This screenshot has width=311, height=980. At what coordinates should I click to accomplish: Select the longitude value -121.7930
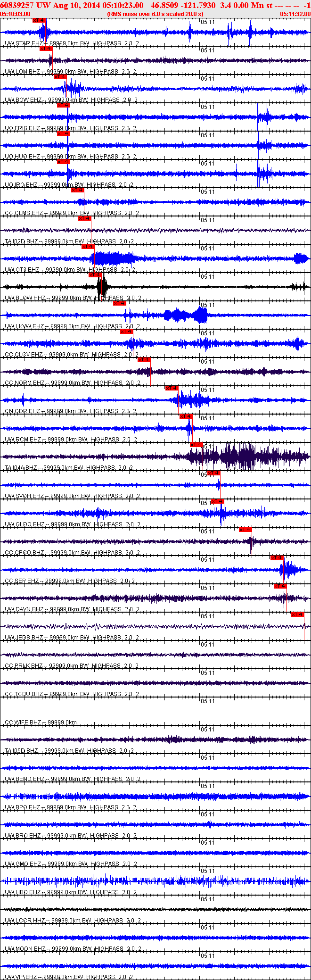pyautogui.click(x=198, y=5)
